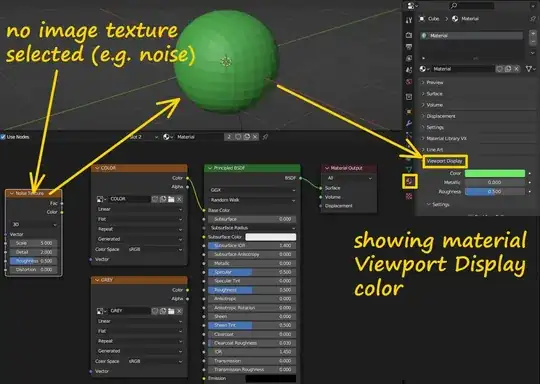This screenshot has width=540, height=384.
Task: Open the Texture properties checker tab icon
Action: tap(409, 196)
